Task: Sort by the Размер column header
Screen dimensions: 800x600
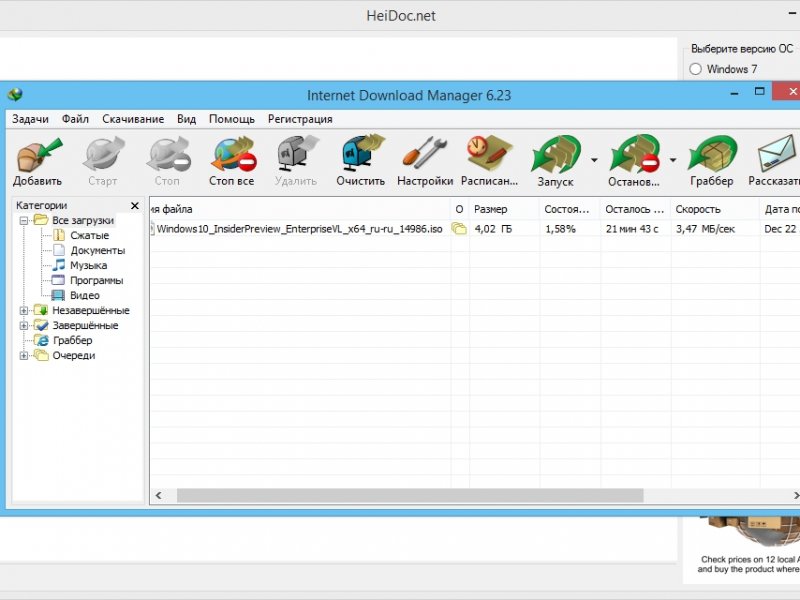Action: (504, 209)
